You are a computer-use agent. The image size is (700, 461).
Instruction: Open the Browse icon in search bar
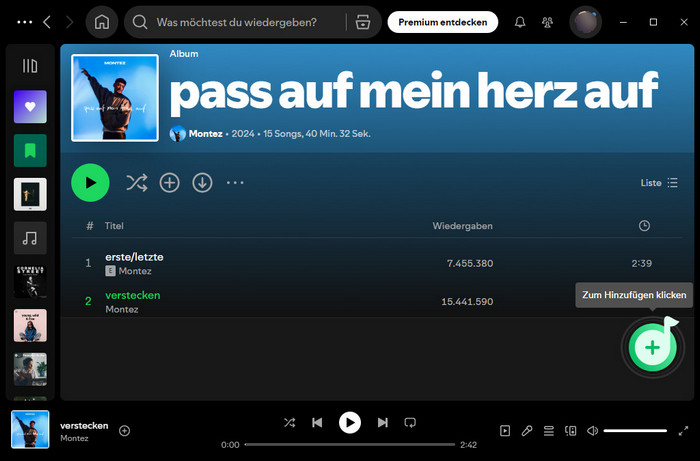pos(362,22)
